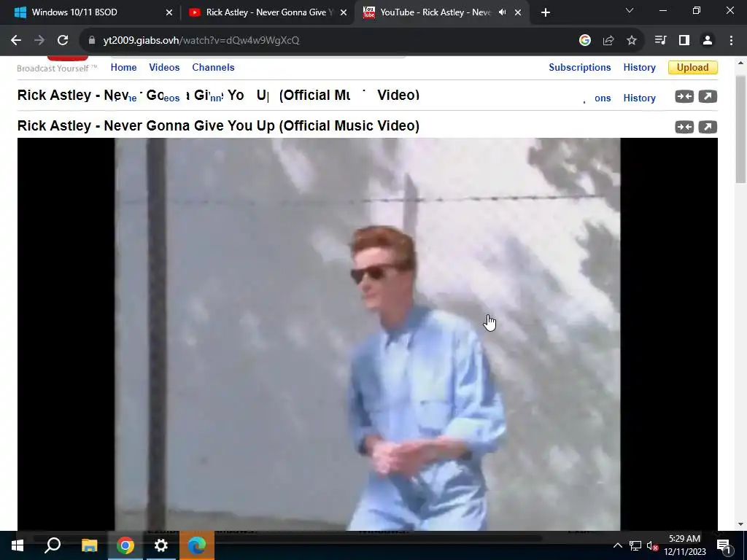Click the video title heading text

pyautogui.click(x=218, y=126)
